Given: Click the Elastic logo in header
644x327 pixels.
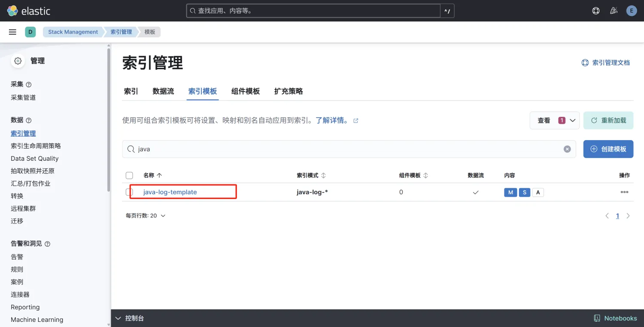Looking at the screenshot, I should [28, 11].
